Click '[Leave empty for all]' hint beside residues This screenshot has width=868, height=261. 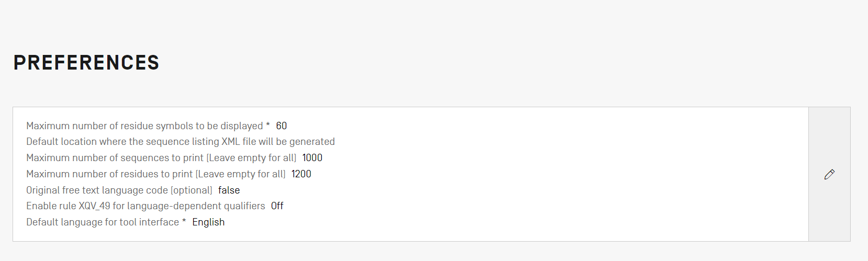[241, 174]
